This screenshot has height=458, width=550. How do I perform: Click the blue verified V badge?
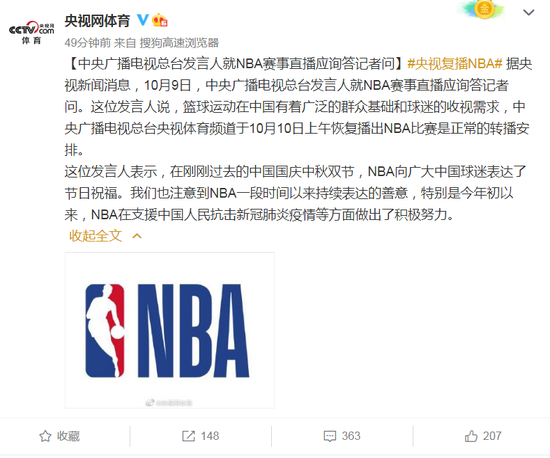[143, 20]
